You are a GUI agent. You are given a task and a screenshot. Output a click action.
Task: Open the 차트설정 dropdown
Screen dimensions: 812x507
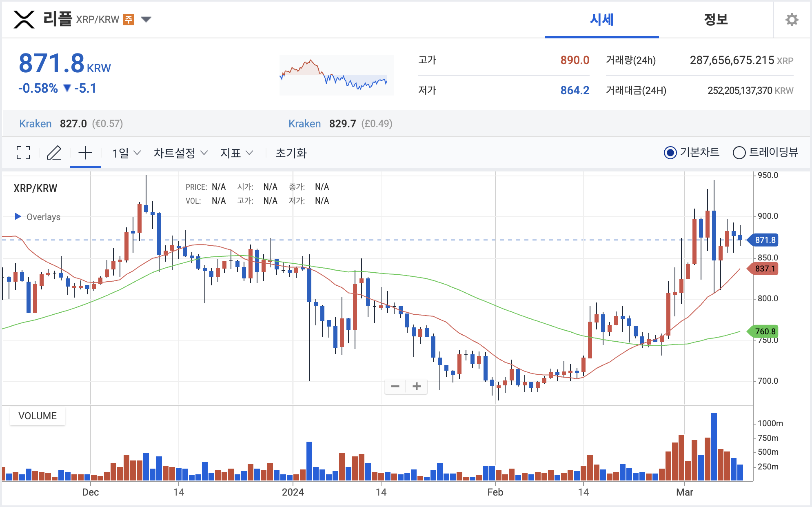coord(180,153)
